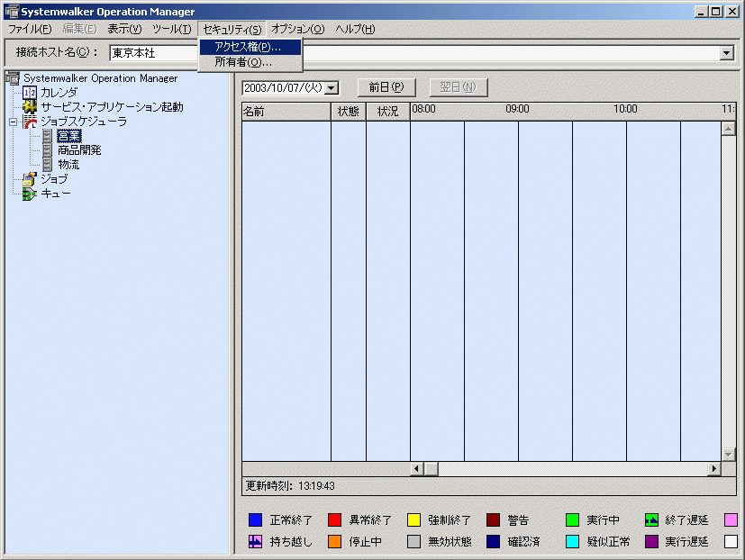
Task: Click the green 実行中 legend swatch
Action: (x=573, y=520)
